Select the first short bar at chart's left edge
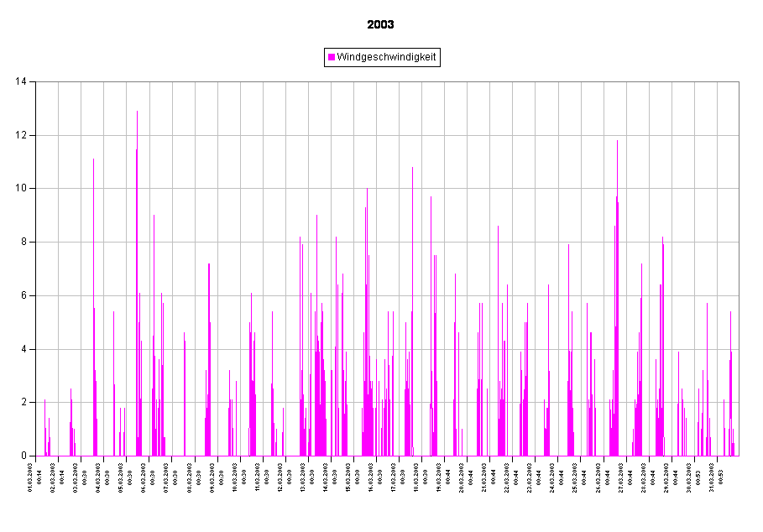The width and height of the screenshot is (763, 532). pos(45,436)
